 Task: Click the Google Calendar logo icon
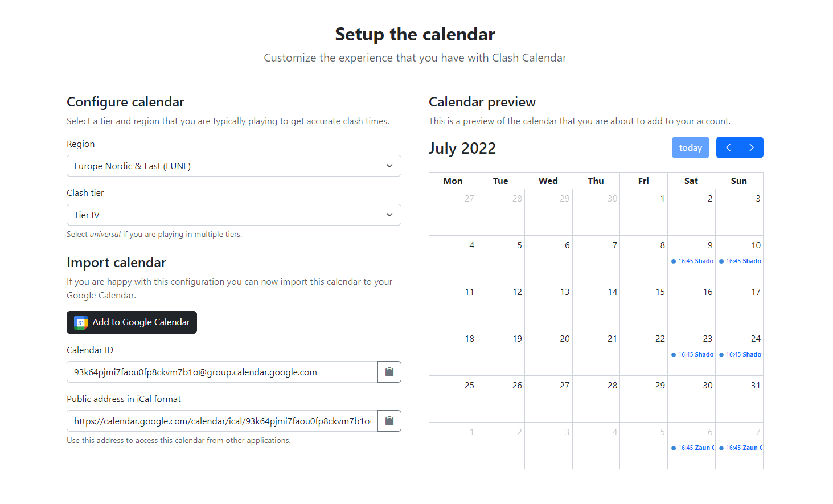tap(81, 322)
